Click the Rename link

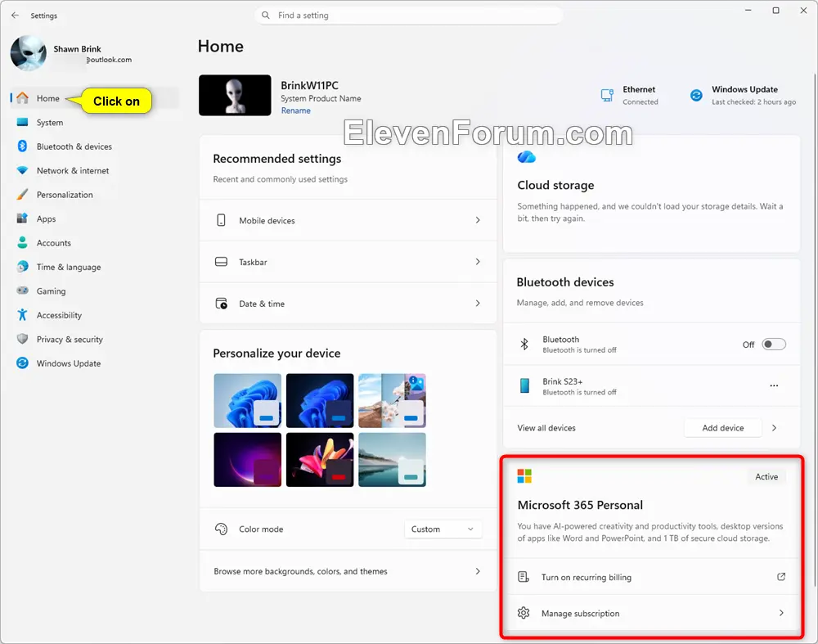tap(296, 110)
